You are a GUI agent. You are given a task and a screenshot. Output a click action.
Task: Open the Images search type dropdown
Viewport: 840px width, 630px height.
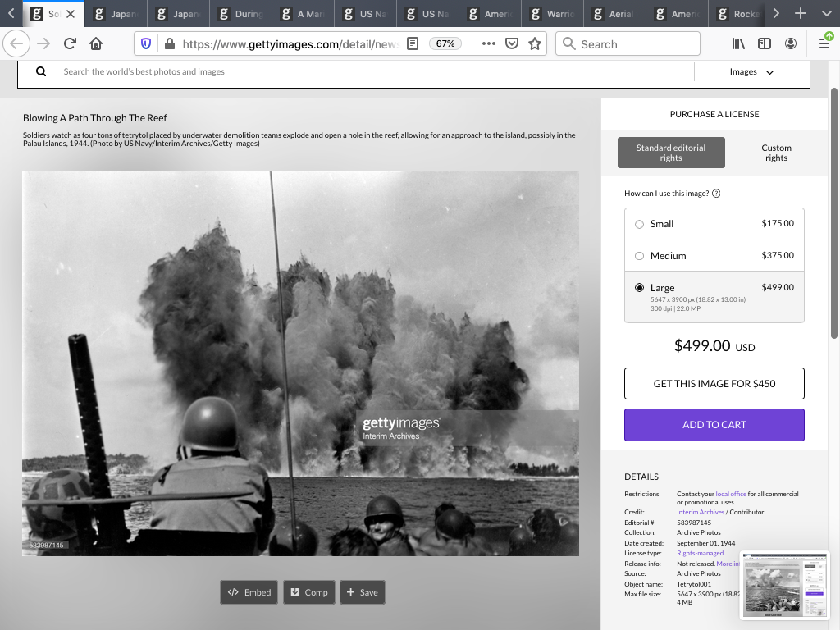pos(751,72)
